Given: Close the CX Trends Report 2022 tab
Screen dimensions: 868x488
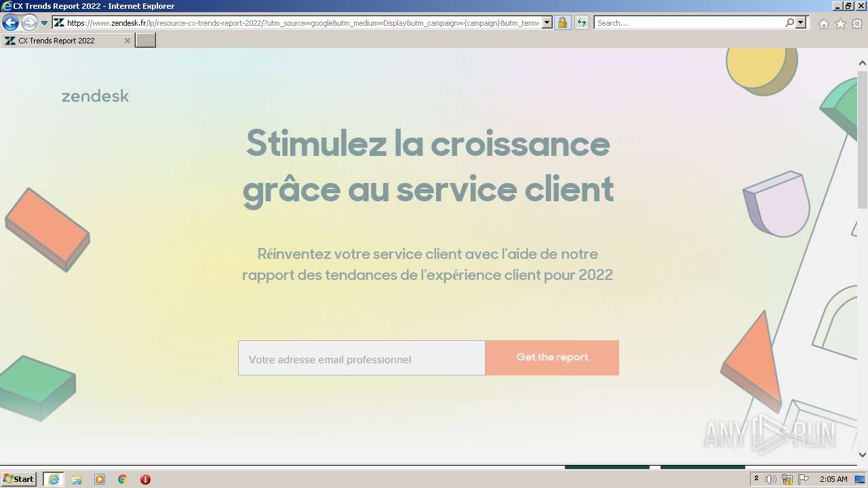Looking at the screenshot, I should click(x=127, y=41).
